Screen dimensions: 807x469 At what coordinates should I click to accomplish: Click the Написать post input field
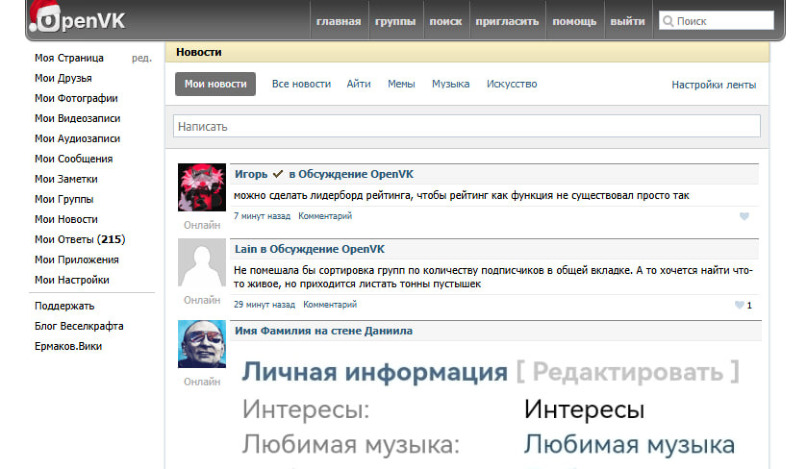(467, 126)
